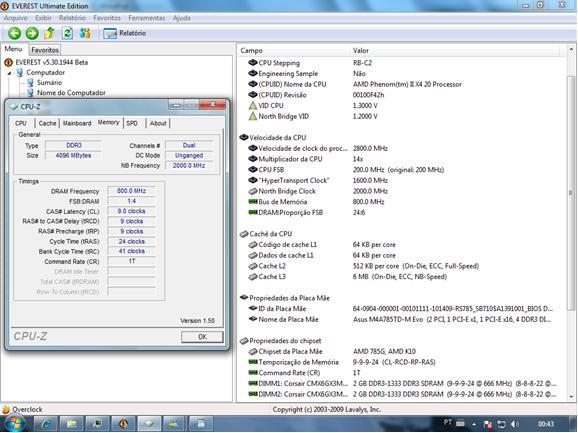Open the Relatório report button
This screenshot has width=578, height=433.
(125, 33)
